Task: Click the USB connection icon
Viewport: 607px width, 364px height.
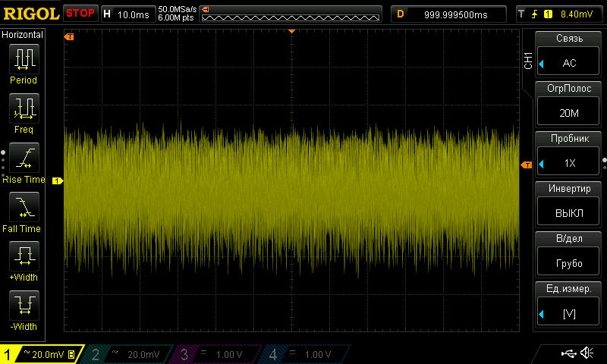Action: pos(568,353)
